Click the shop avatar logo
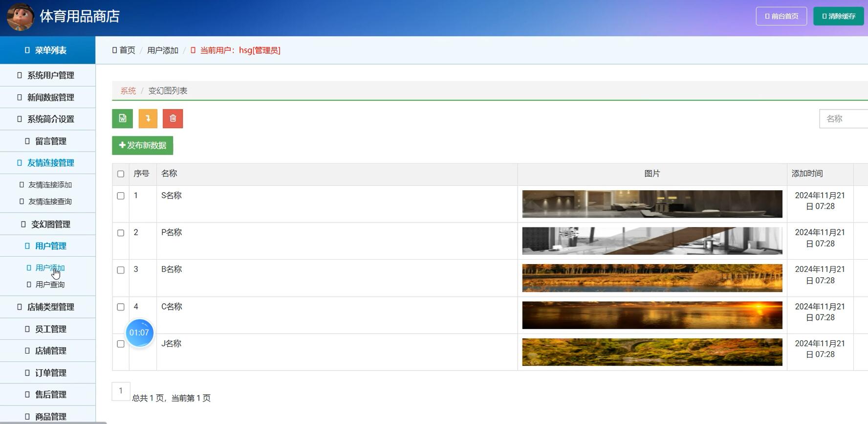The image size is (868, 424). click(20, 17)
